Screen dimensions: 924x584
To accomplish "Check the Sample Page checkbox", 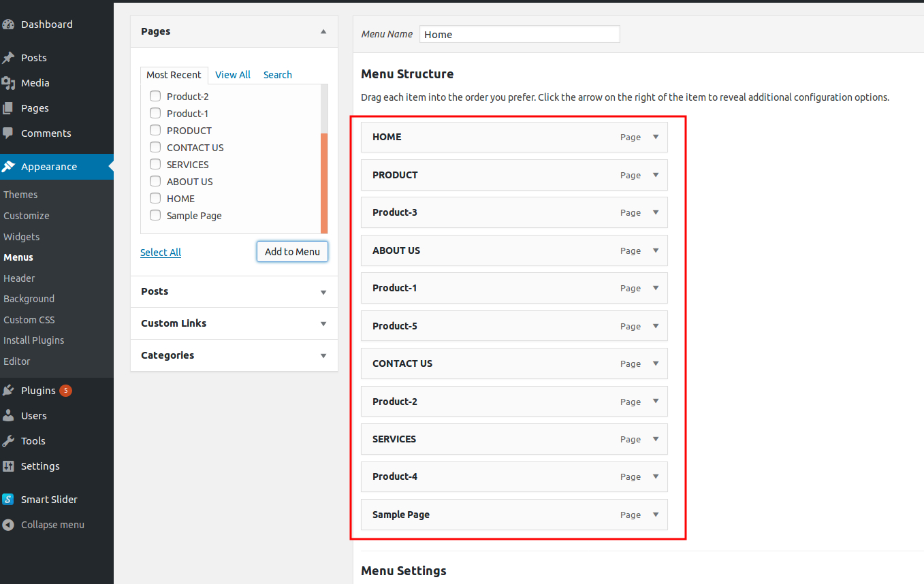I will pyautogui.click(x=155, y=215).
